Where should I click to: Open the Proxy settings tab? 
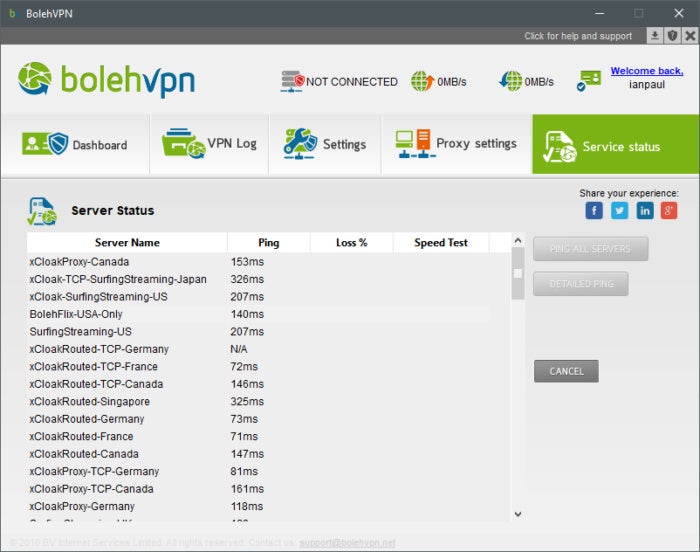456,144
